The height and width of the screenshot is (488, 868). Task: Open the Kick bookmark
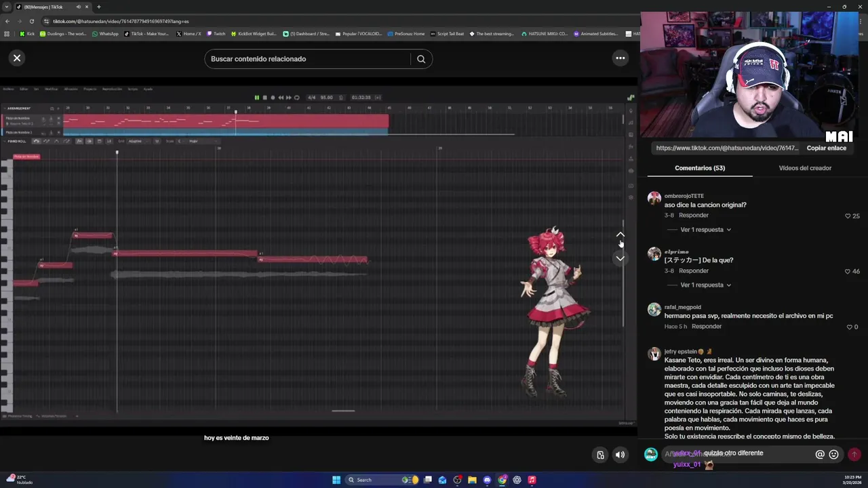coord(27,34)
